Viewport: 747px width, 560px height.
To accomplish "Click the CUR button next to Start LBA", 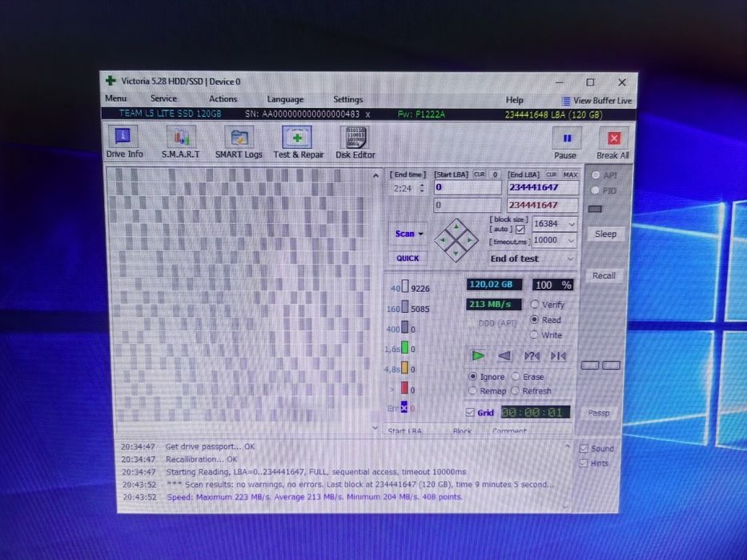I will pyautogui.click(x=480, y=174).
